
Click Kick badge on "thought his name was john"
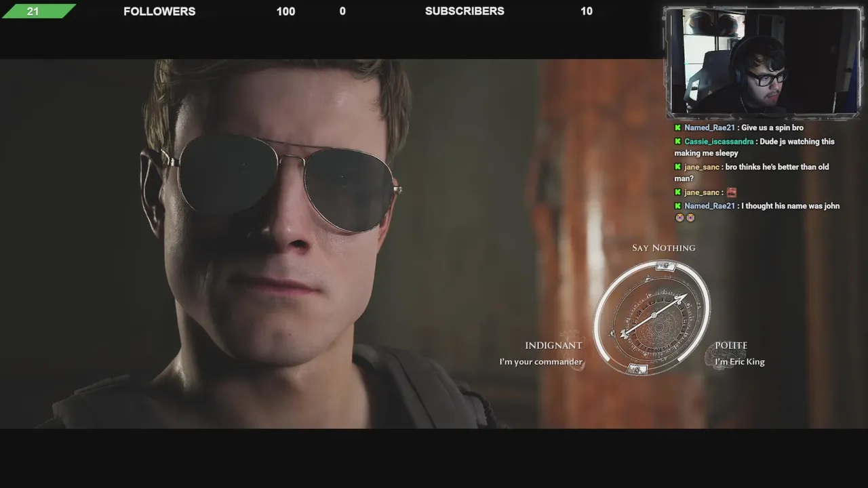coord(677,206)
